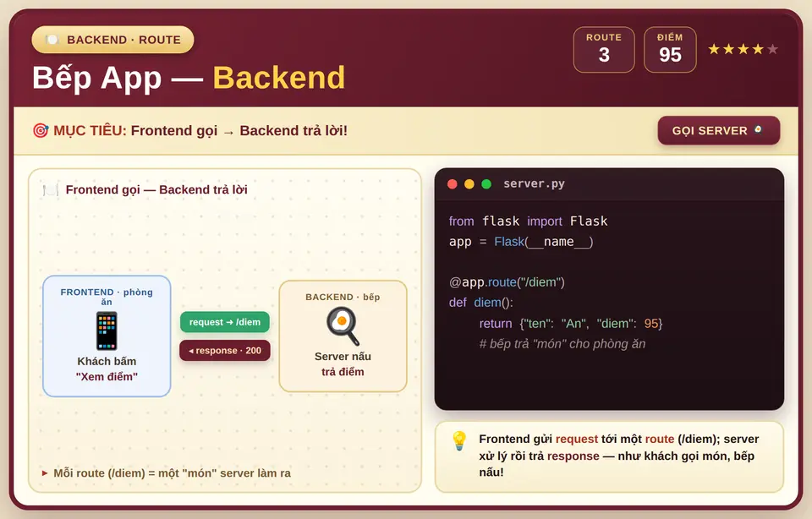Click the 'Frontend gọi — Backend trả lời' heading

point(156,190)
